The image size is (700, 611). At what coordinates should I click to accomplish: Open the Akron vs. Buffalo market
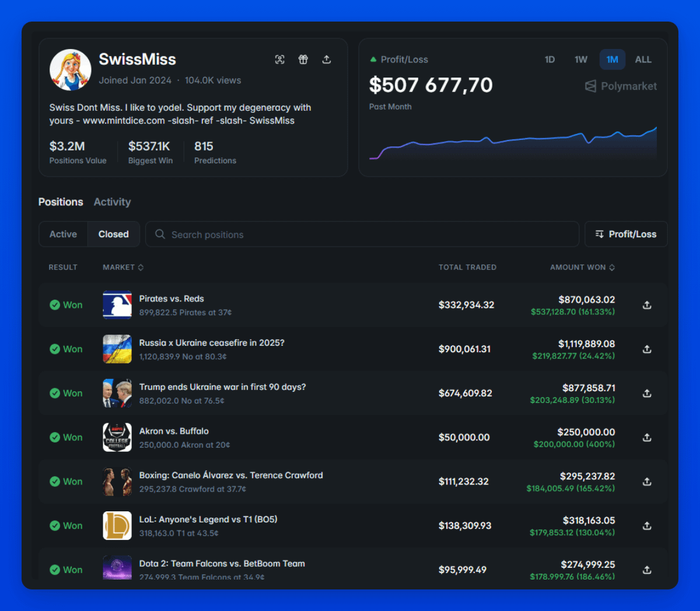point(174,431)
